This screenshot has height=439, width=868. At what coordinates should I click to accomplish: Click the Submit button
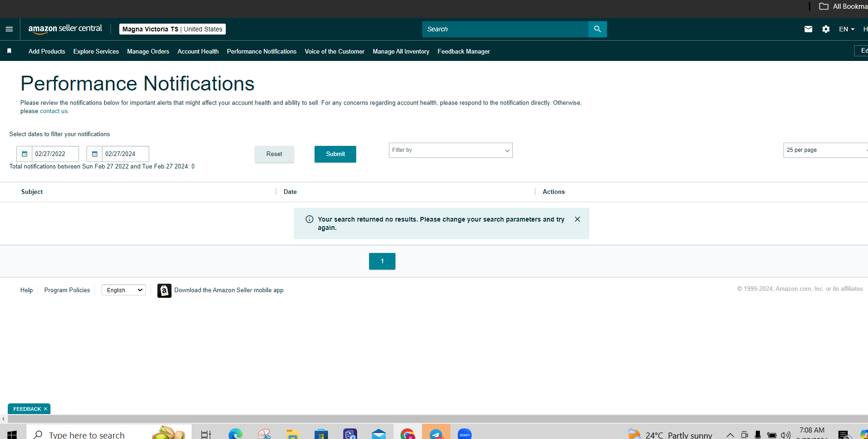click(335, 154)
